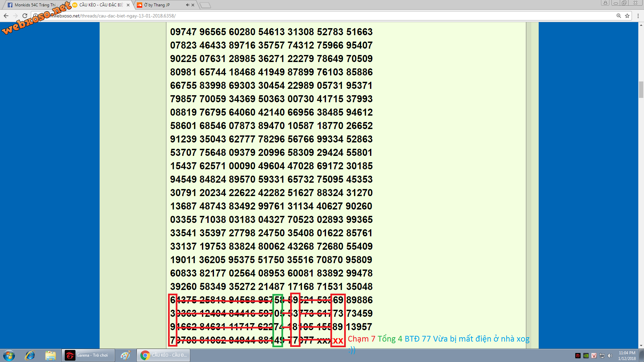Click the page vertical scrollbar thumb

(641, 89)
